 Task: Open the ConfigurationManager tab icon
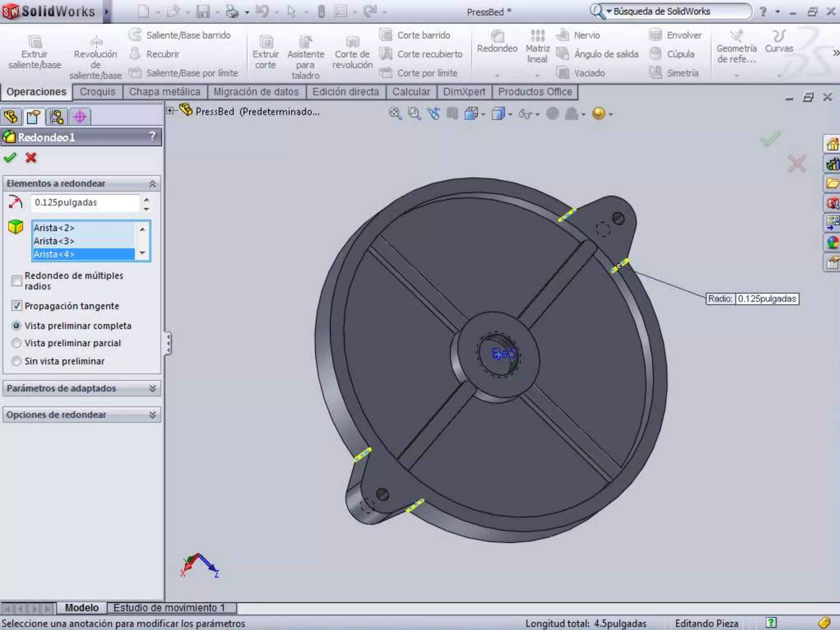tap(57, 117)
